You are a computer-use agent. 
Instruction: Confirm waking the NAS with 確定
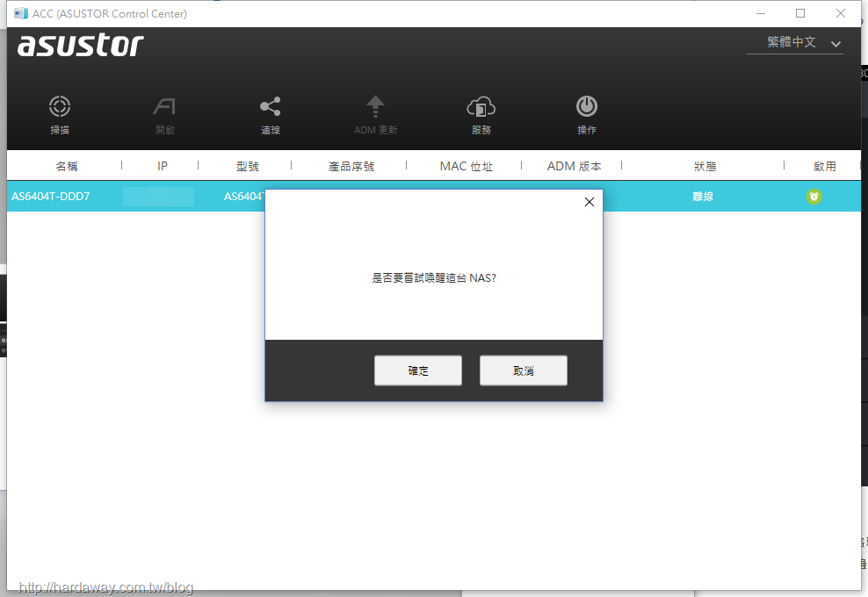pyautogui.click(x=418, y=370)
